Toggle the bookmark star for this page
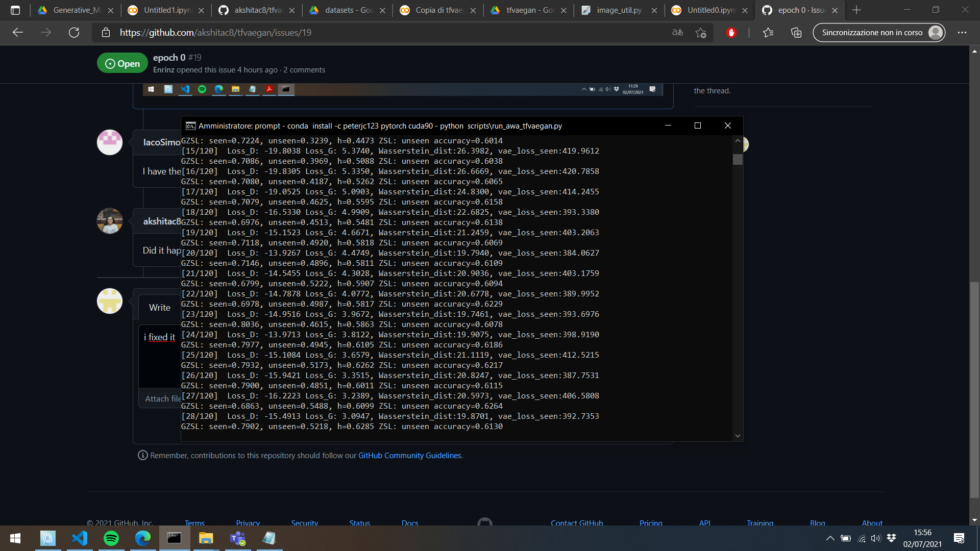Viewport: 980px width, 551px height. click(x=701, y=32)
